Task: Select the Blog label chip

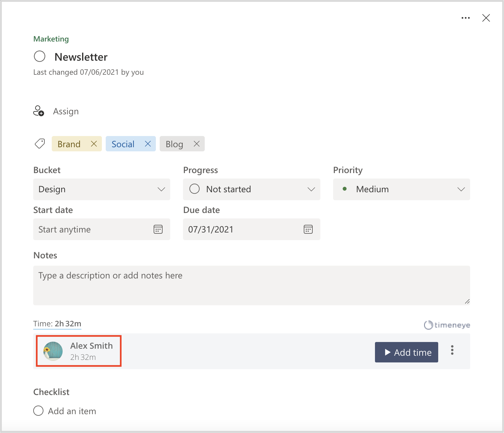Action: pyautogui.click(x=182, y=144)
